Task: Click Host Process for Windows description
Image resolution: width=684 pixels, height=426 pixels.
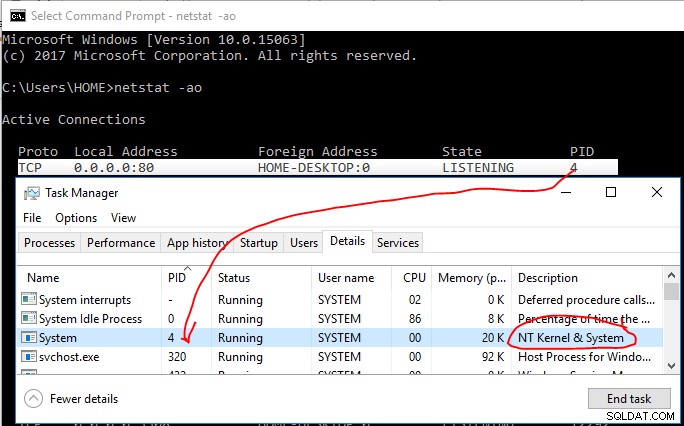Action: pos(585,357)
